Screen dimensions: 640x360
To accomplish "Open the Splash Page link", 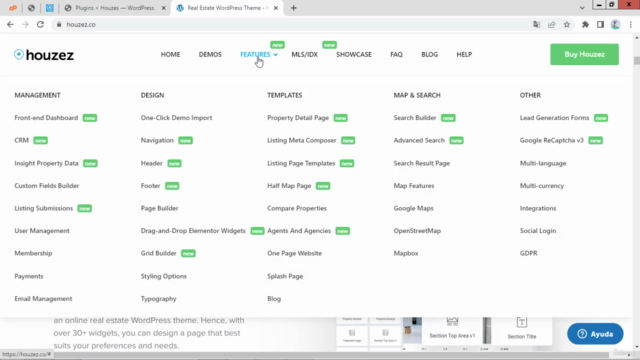I will point(285,276).
